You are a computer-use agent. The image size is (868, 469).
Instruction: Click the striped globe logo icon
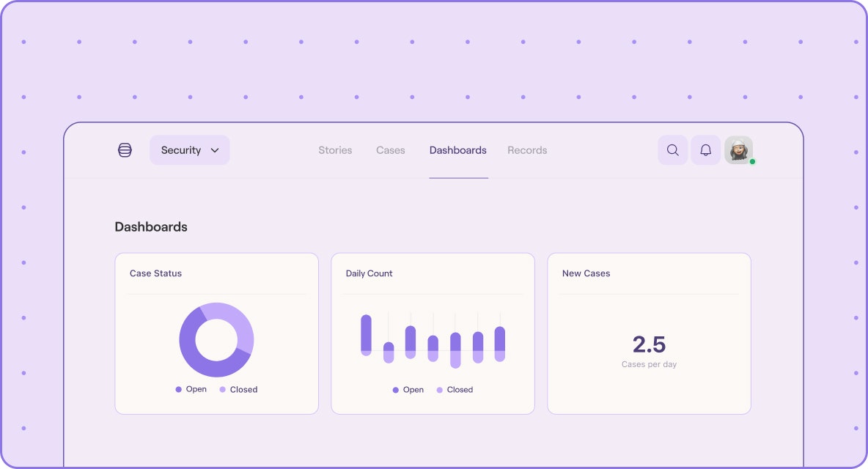point(125,150)
